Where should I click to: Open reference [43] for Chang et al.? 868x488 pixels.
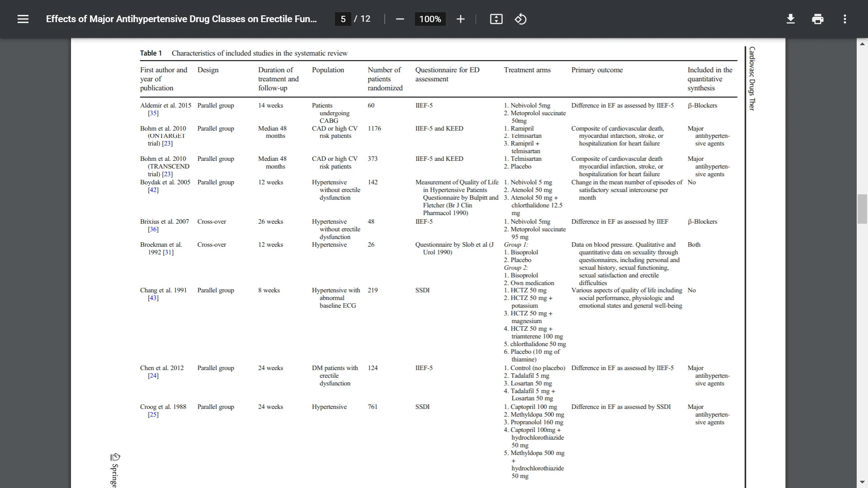[x=153, y=298]
